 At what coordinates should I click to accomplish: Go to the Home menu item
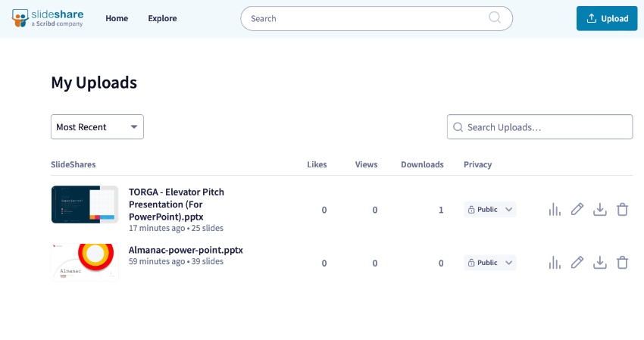117,18
